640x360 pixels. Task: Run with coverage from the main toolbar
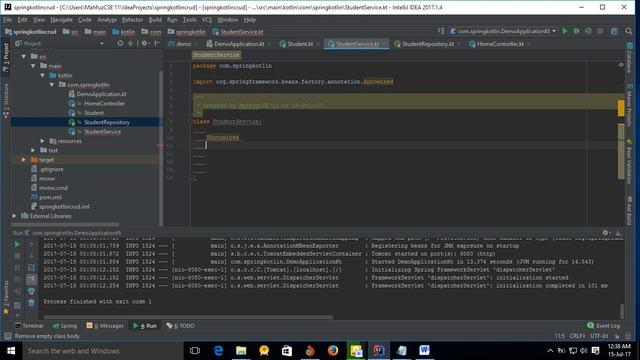click(x=588, y=31)
